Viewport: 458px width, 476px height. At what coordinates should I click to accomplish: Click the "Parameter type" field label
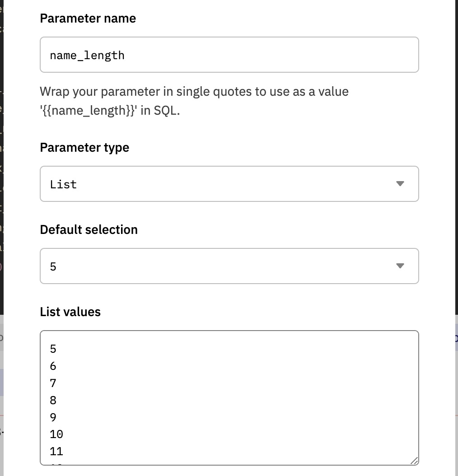click(x=84, y=148)
